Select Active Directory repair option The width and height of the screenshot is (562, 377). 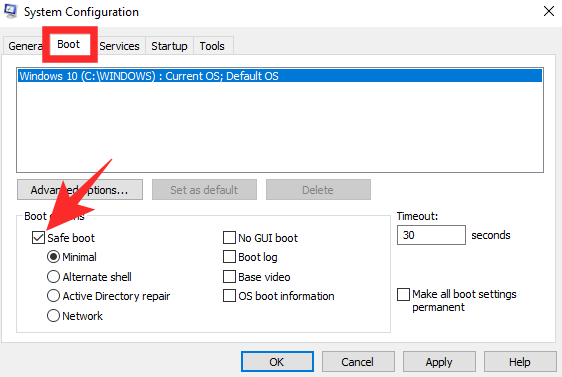53,296
